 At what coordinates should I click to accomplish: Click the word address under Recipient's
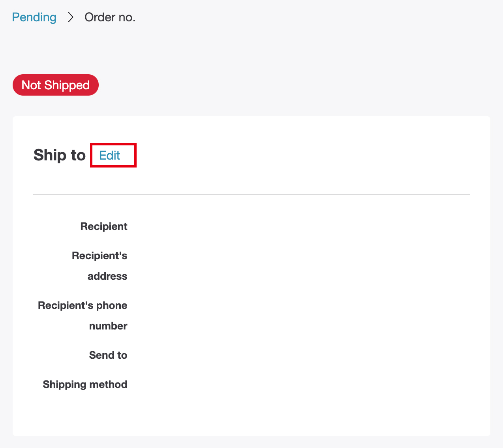107,276
